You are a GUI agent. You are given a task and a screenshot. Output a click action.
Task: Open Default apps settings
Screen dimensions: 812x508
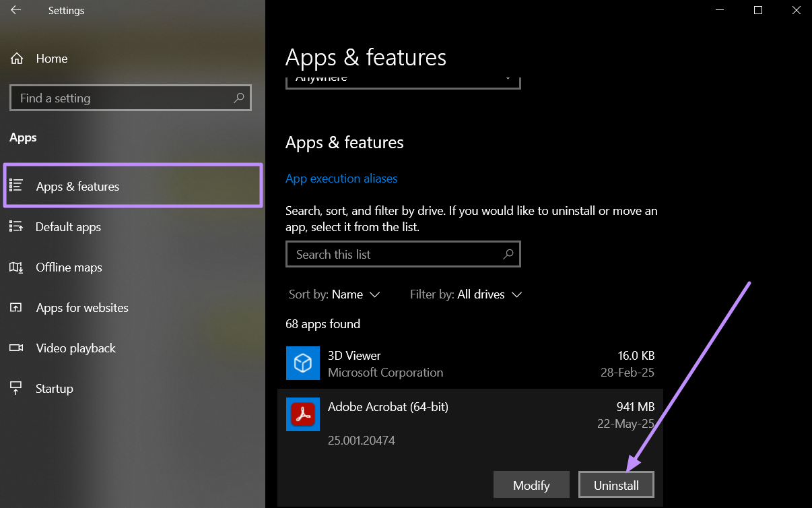[133, 227]
